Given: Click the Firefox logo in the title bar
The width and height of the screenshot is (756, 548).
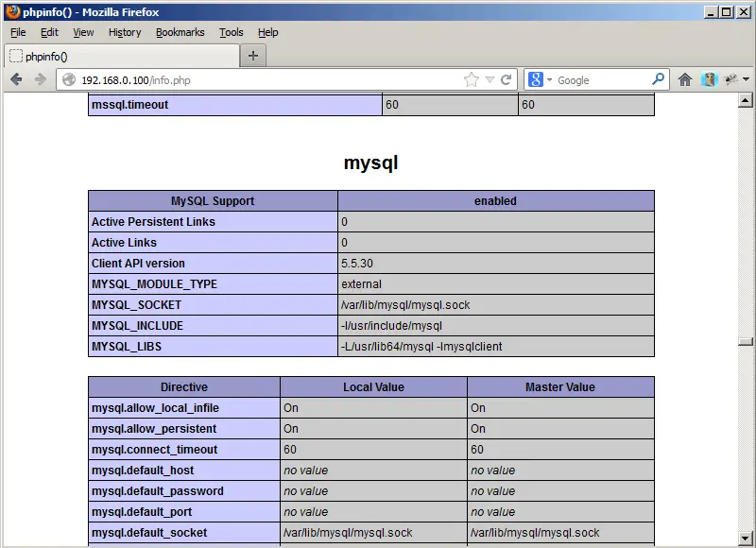Looking at the screenshot, I should [13, 11].
